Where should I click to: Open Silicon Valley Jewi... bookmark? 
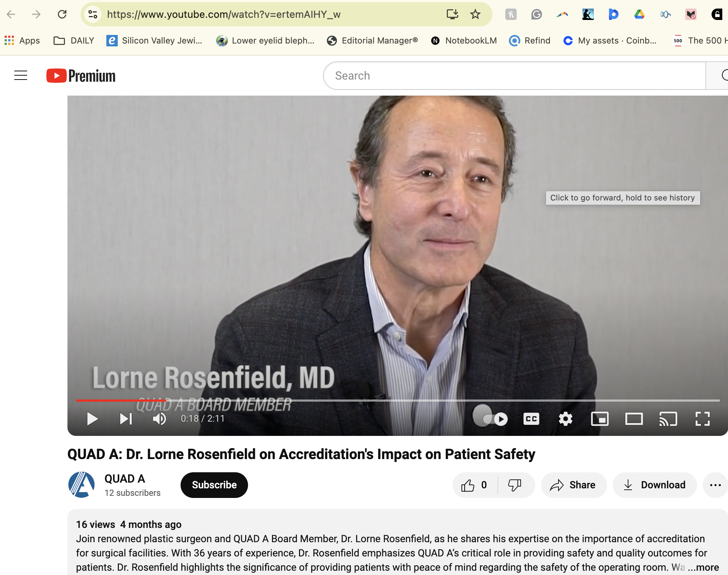pos(155,41)
